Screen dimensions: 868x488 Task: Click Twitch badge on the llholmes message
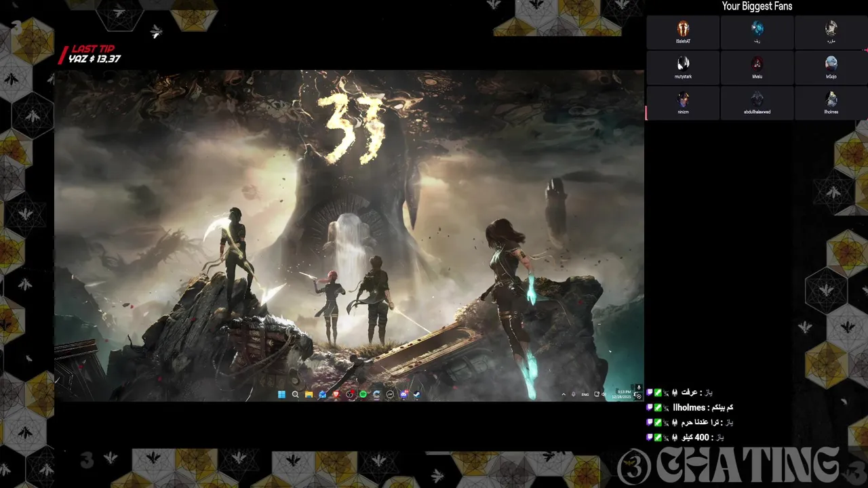pos(650,407)
